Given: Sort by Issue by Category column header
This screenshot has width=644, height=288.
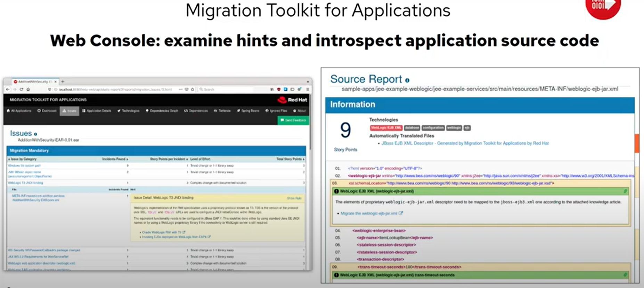Looking at the screenshot, I should point(22,159).
